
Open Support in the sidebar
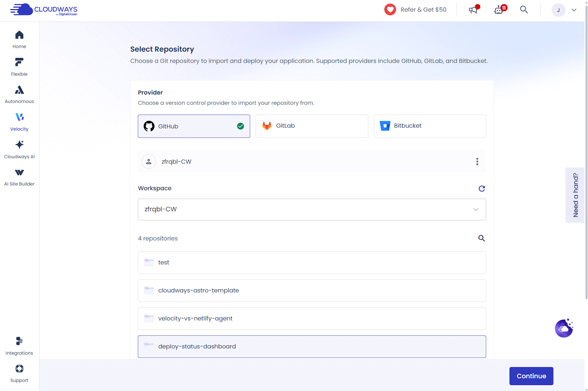[19, 373]
